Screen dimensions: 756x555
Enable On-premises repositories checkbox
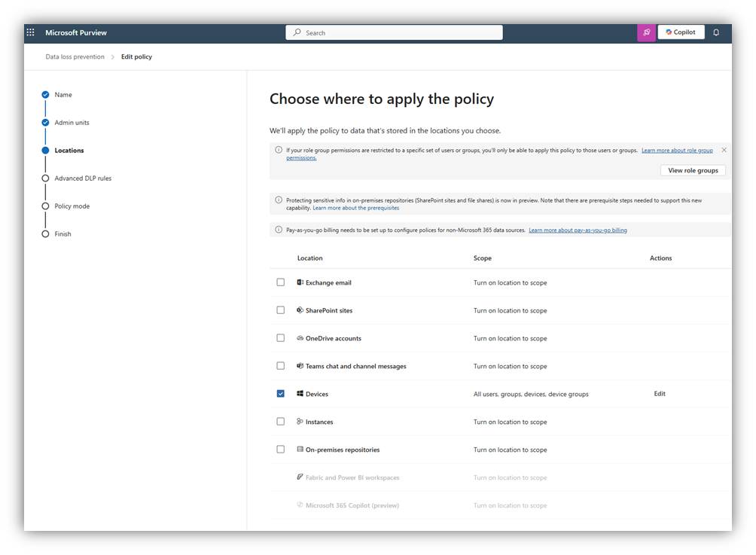pos(281,450)
